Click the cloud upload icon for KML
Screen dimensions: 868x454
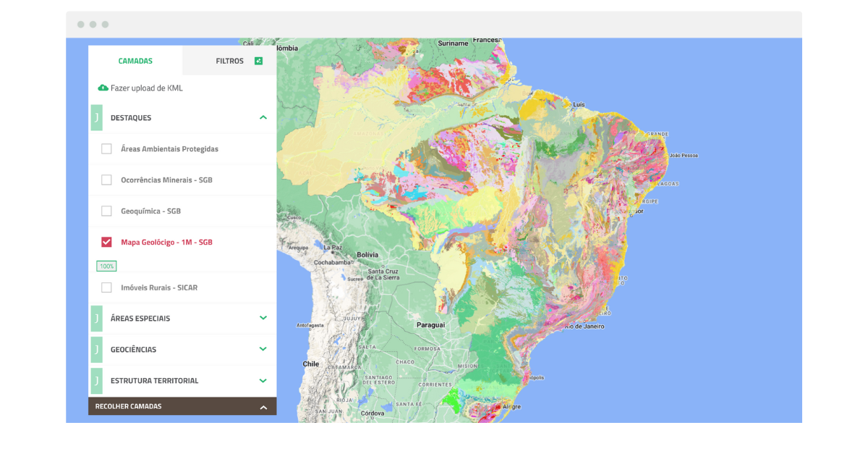click(103, 88)
